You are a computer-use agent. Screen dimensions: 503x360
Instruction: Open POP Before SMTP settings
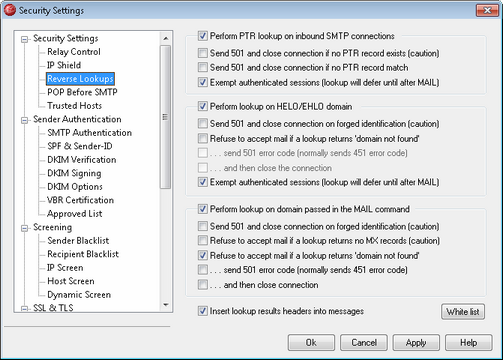point(82,92)
